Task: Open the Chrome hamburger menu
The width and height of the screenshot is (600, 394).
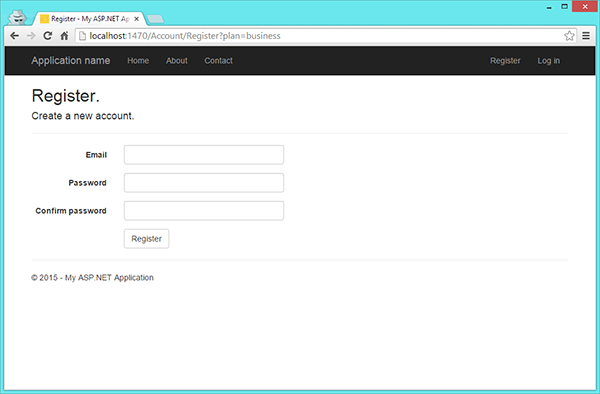Action: point(586,36)
